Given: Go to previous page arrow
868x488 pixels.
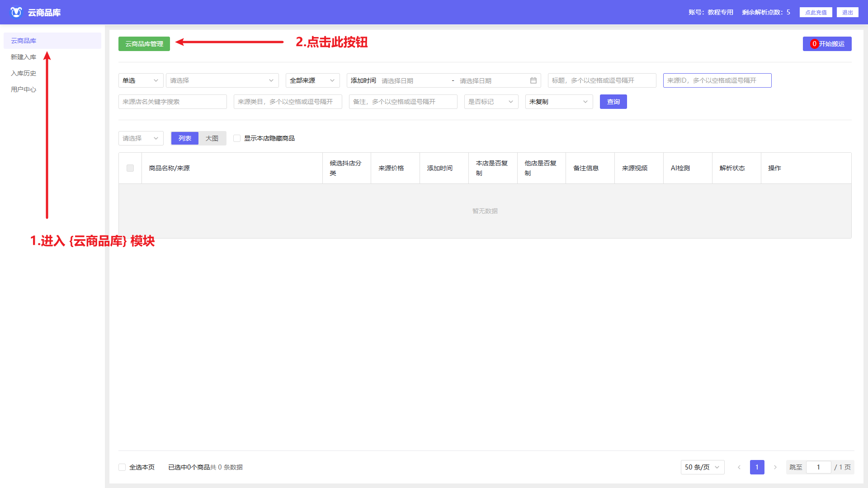Looking at the screenshot, I should click(x=739, y=467).
